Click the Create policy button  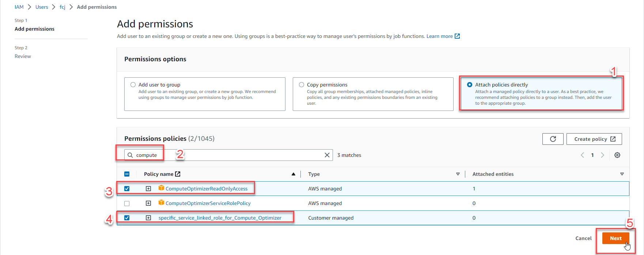point(594,139)
